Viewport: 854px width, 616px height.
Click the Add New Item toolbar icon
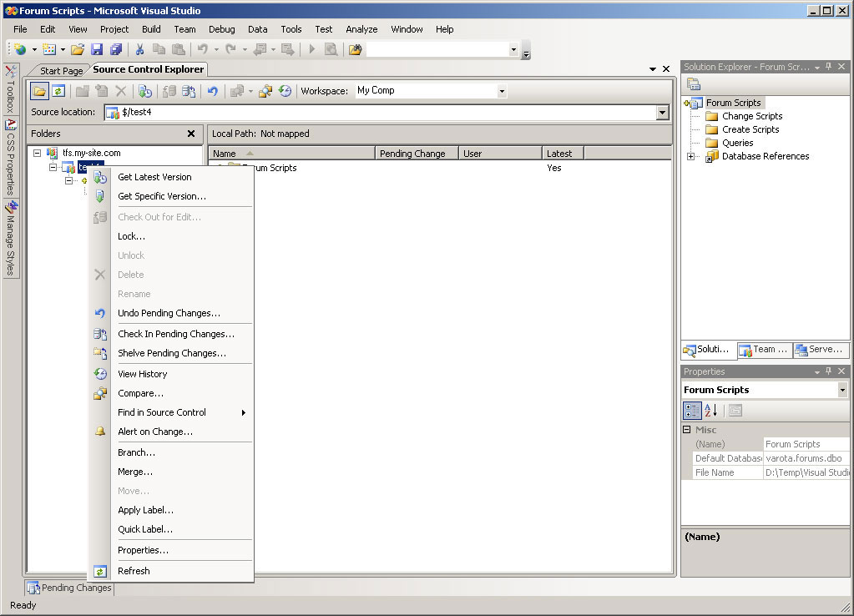pos(49,49)
